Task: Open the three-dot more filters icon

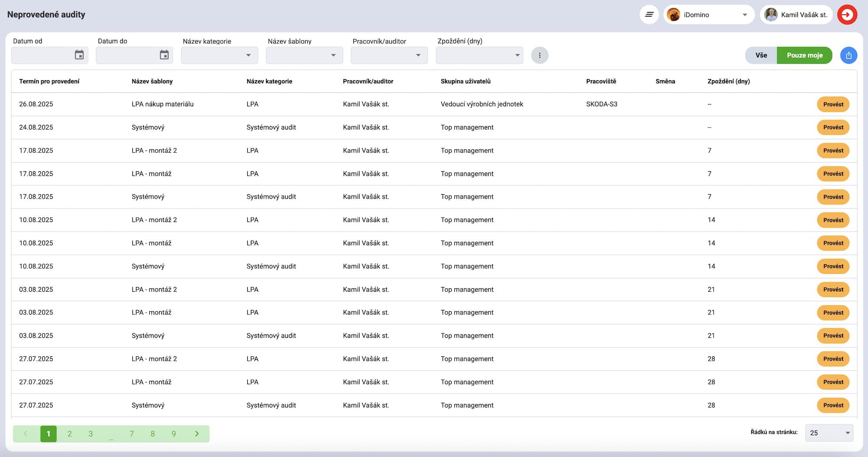Action: tap(539, 55)
